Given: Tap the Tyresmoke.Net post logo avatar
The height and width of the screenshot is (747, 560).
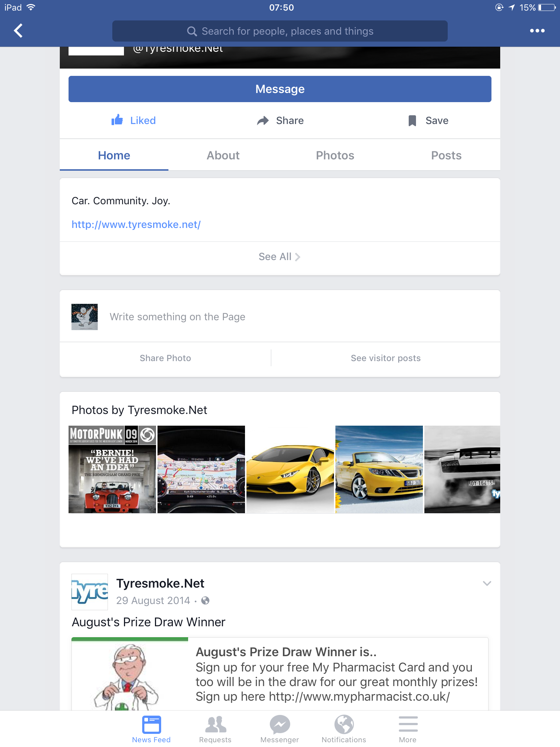Looking at the screenshot, I should coord(90,592).
